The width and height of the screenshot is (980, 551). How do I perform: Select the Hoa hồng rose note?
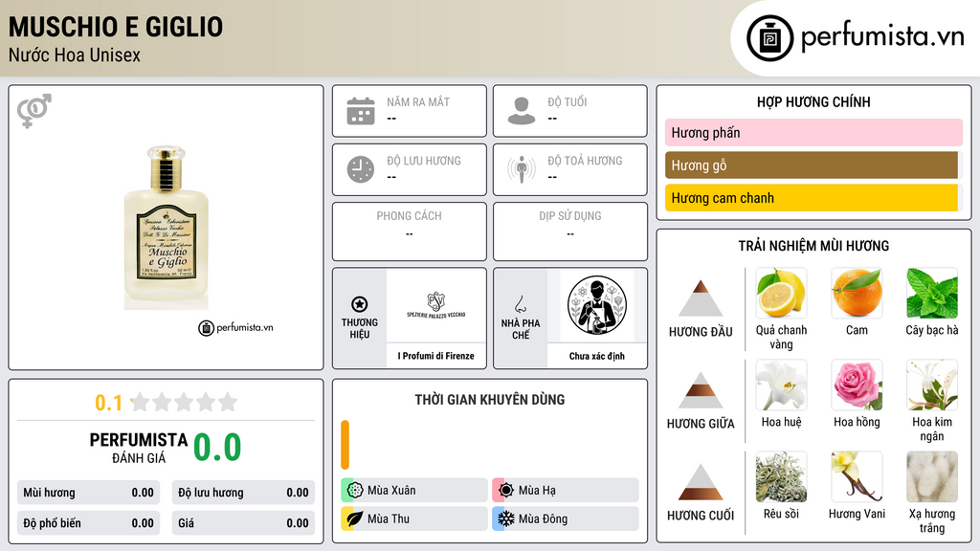pyautogui.click(x=857, y=385)
